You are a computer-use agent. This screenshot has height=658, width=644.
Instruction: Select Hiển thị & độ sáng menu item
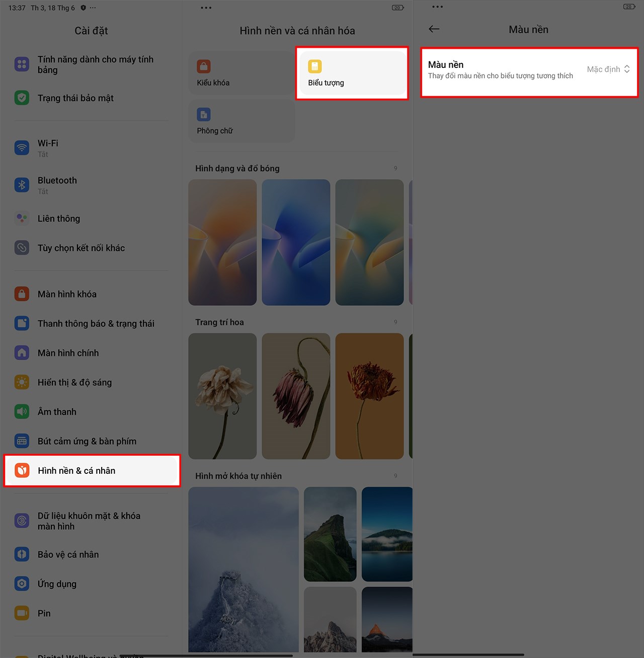(74, 382)
